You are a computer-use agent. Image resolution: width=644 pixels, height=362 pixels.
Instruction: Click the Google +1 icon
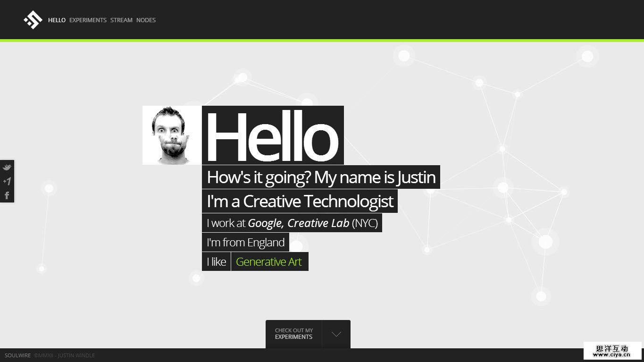click(x=7, y=181)
